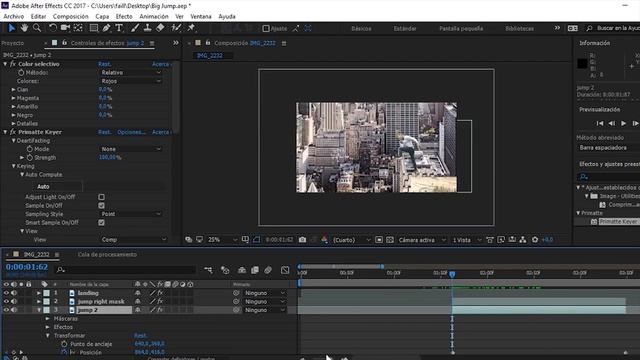Open the graph editor in the timeline
Viewport: 640px width, 360px height.
[x=285, y=270]
